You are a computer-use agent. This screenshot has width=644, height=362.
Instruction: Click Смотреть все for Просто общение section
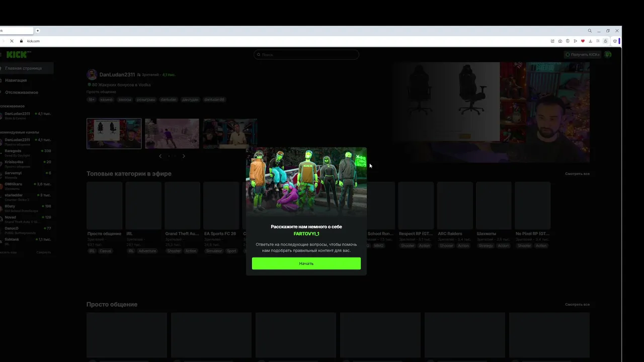tap(577, 305)
